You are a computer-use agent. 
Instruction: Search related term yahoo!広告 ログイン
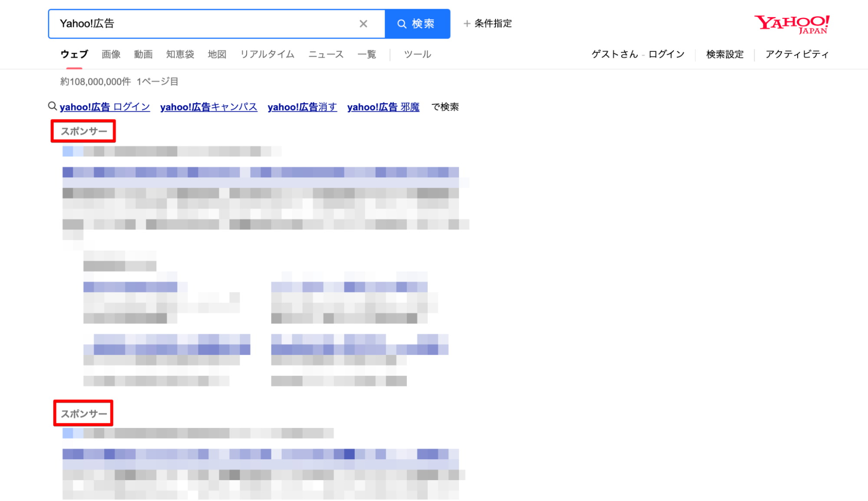(x=105, y=107)
